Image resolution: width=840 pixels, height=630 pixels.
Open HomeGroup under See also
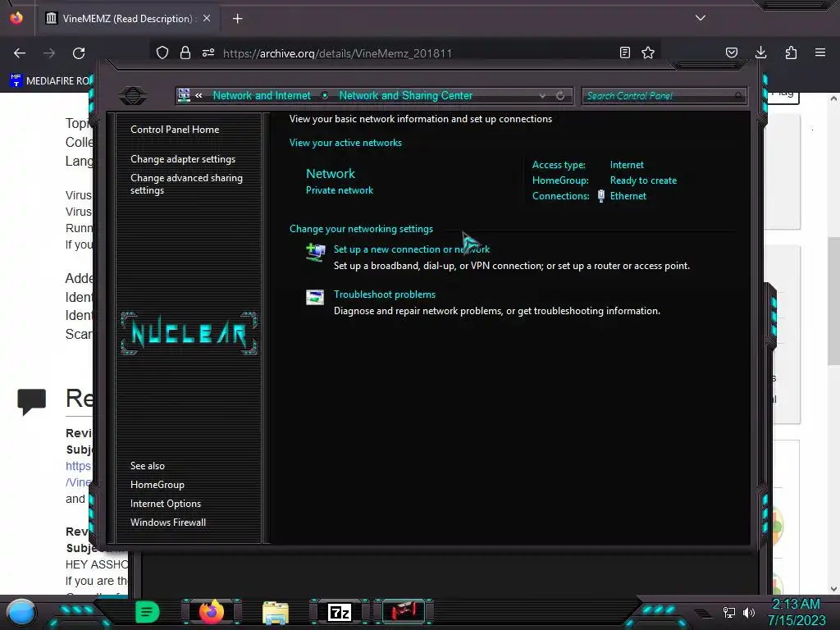point(157,485)
